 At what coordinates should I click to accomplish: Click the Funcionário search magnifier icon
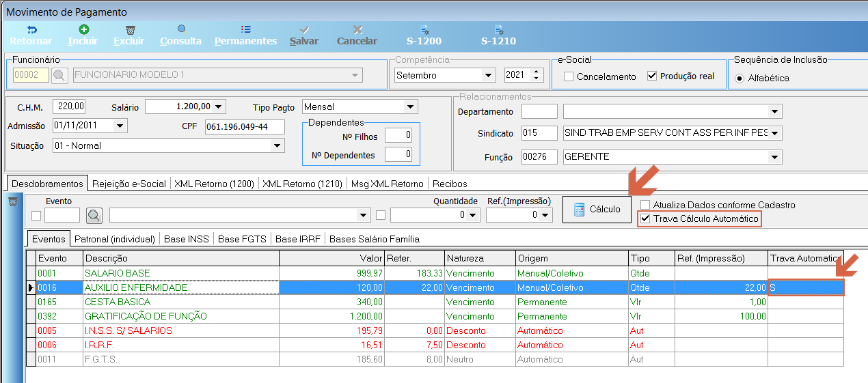(x=60, y=75)
